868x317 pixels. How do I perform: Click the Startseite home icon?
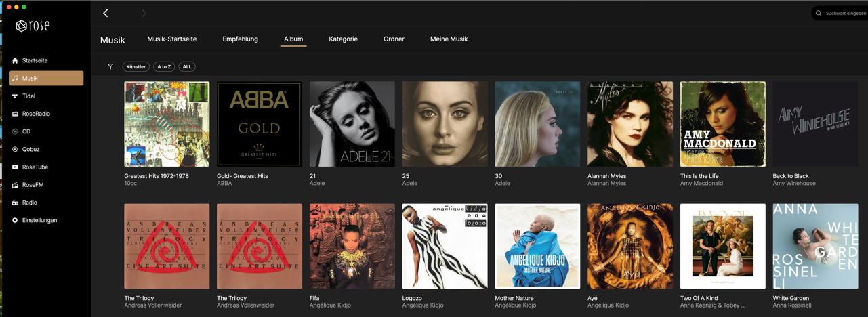tap(15, 60)
